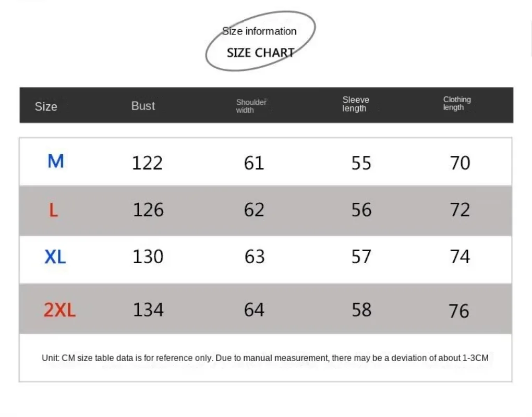532x417 pixels.
Task: Select the Size column header
Action: click(46, 106)
